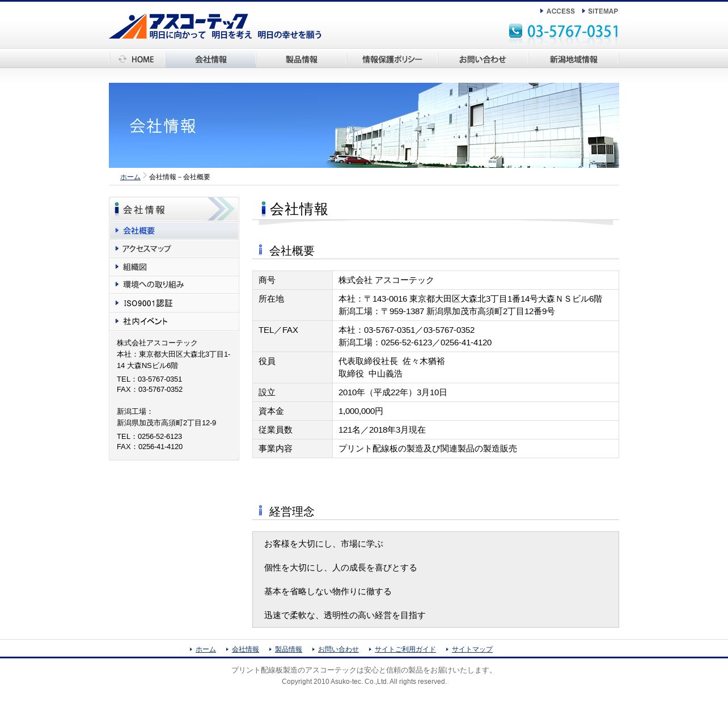Select 製品情報 in the navigation bar
This screenshot has width=728, height=702.
[302, 60]
